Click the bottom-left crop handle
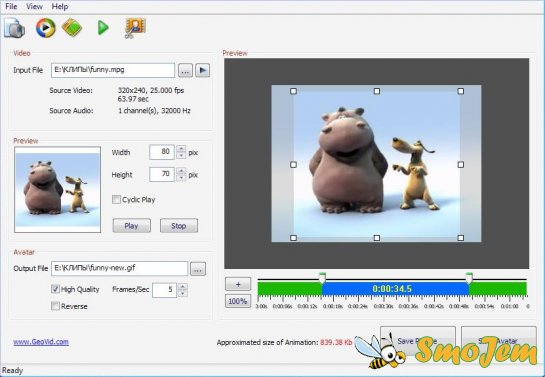 (x=293, y=238)
